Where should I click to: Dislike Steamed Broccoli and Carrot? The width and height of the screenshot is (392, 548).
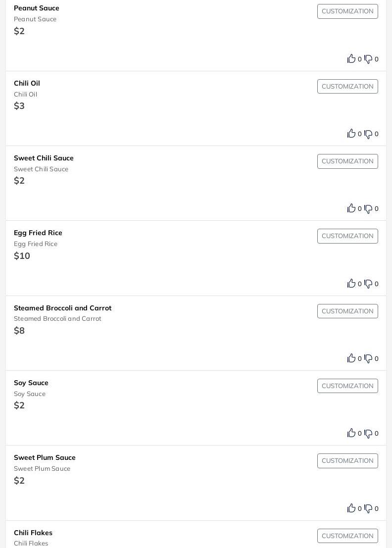368,358
